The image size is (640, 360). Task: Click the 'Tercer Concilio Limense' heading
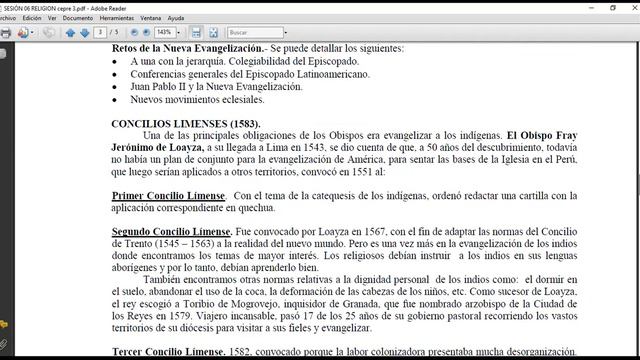(168, 351)
